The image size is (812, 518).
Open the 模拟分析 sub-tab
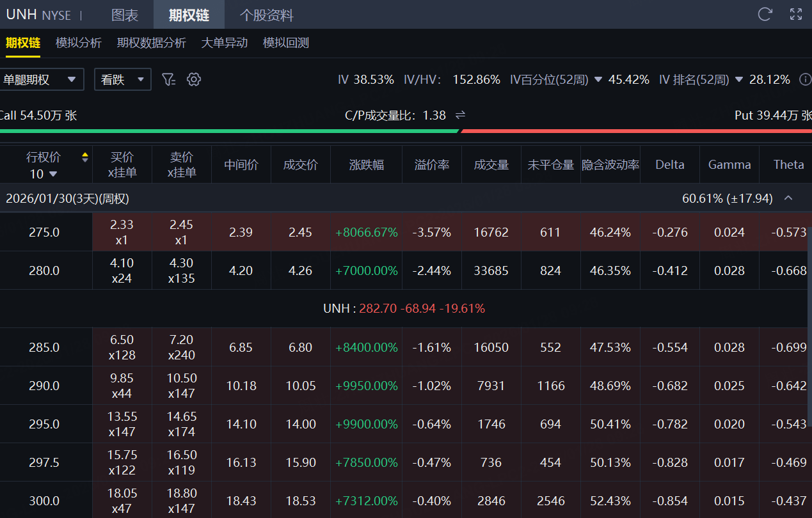click(79, 43)
